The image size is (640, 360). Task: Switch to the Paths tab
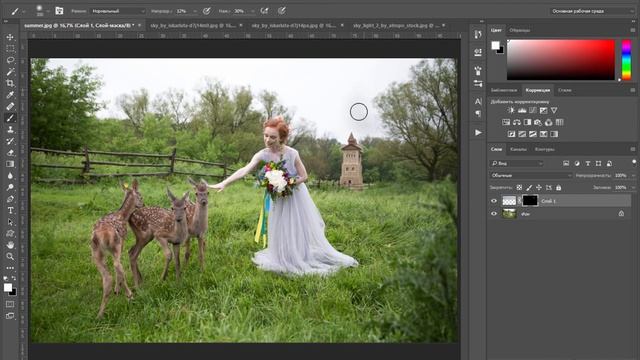coord(544,149)
